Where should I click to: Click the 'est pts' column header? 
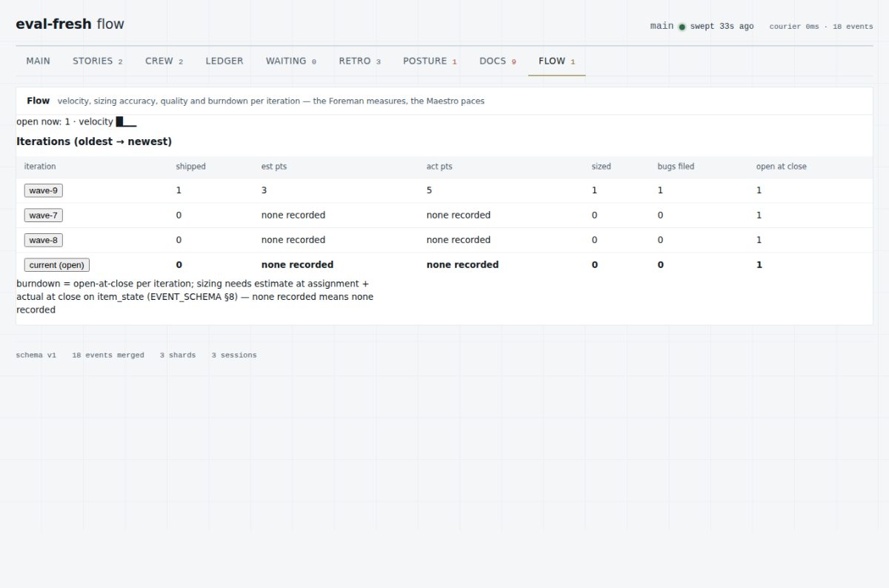click(274, 167)
